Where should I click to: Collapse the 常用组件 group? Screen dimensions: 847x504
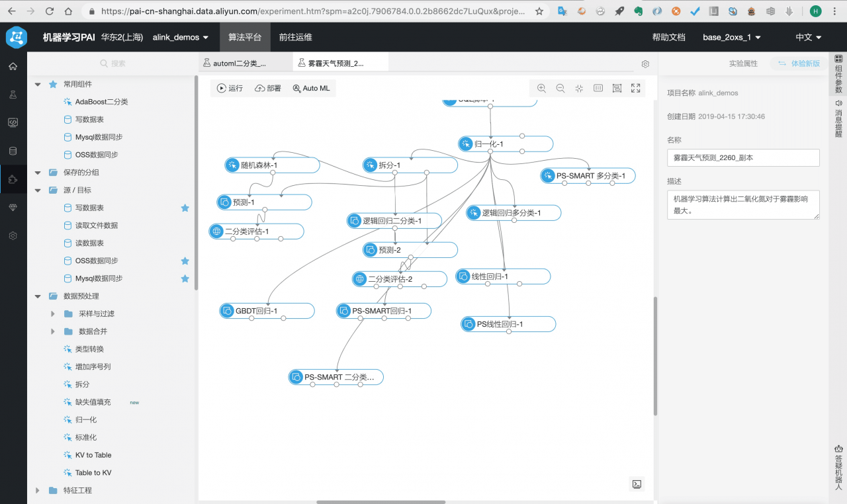(38, 84)
